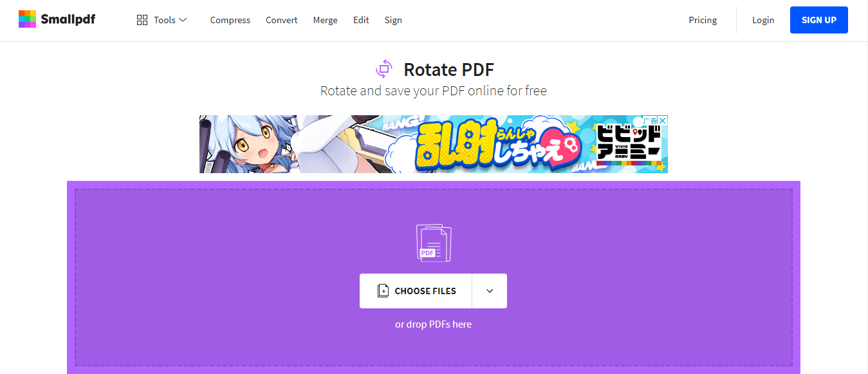Open the Convert menu item

(282, 20)
